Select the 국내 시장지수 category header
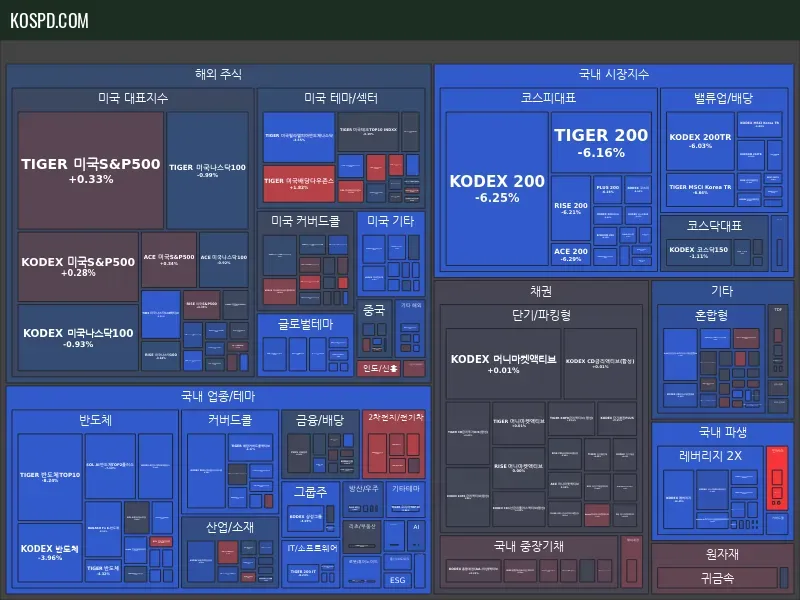The height and width of the screenshot is (600, 800). pyautogui.click(x=614, y=74)
